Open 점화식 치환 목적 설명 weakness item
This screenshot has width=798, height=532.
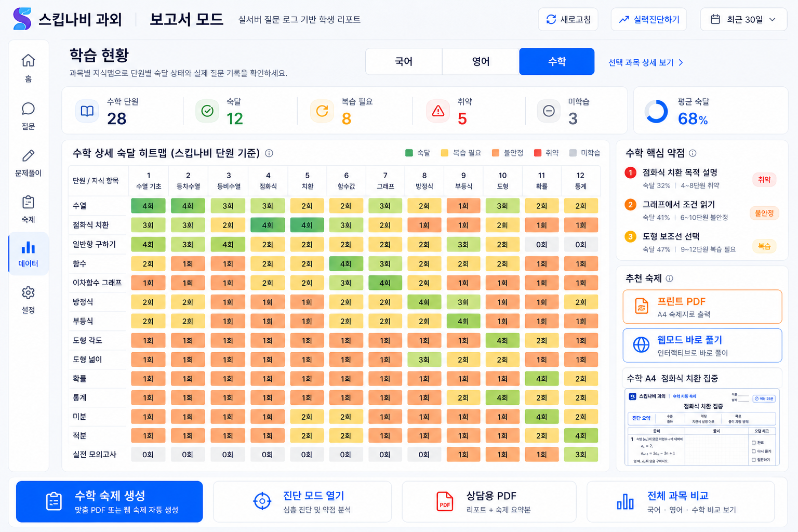pos(701,178)
